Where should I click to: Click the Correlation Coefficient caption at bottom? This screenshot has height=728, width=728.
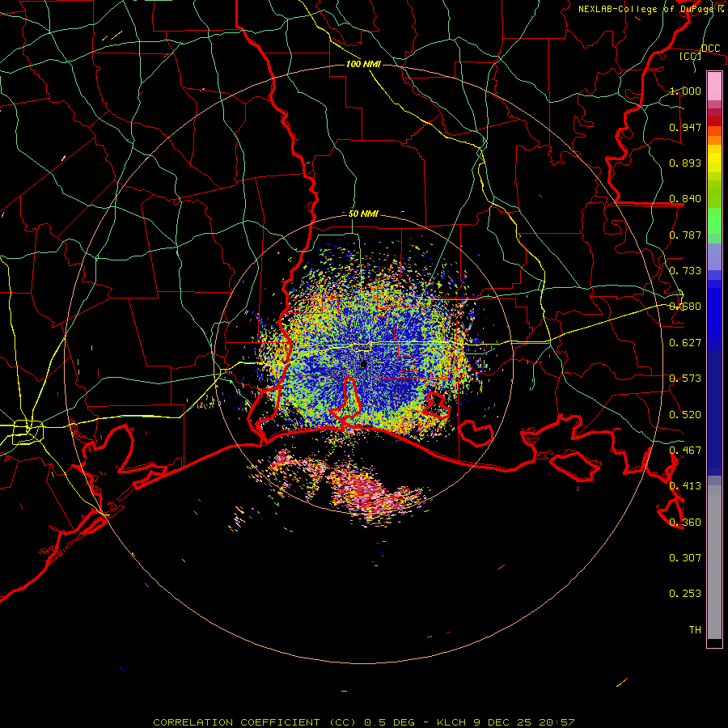364,722
